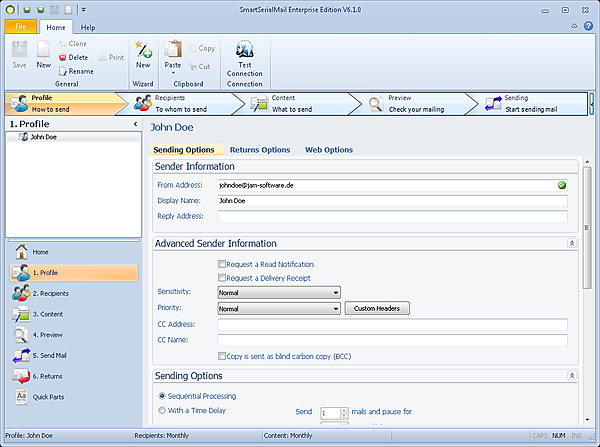Open the Help ribbon tab

(x=88, y=27)
